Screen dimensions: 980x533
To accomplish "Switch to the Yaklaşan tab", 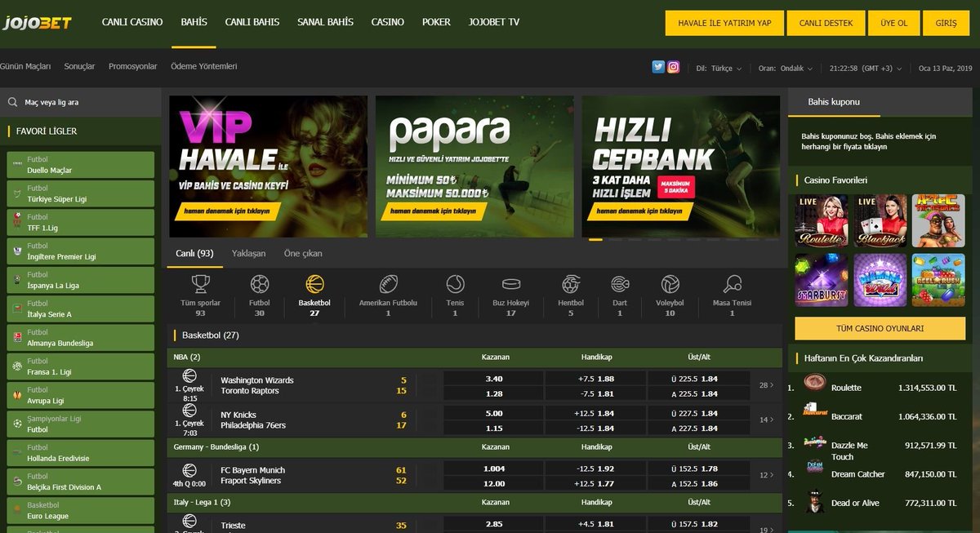I will click(x=248, y=253).
